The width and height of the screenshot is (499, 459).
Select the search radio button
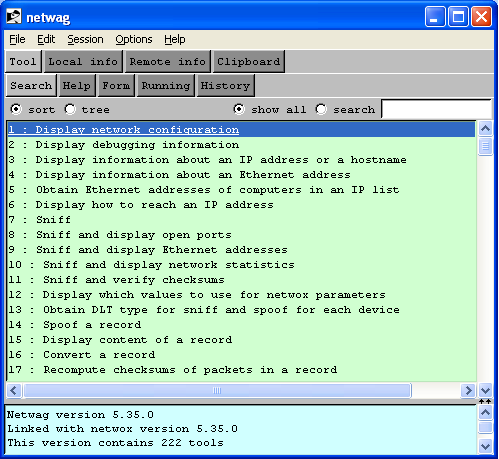pyautogui.click(x=321, y=109)
